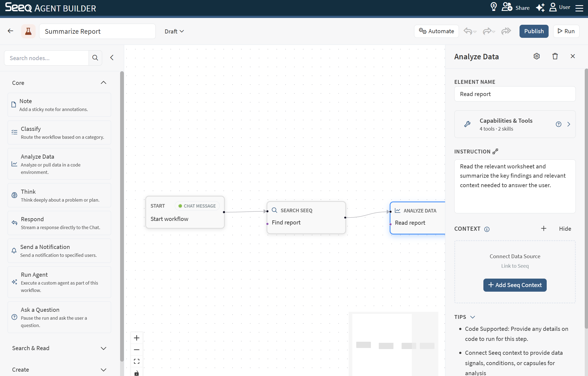
Task: Collapse the Tips section chevron
Action: 473,317
